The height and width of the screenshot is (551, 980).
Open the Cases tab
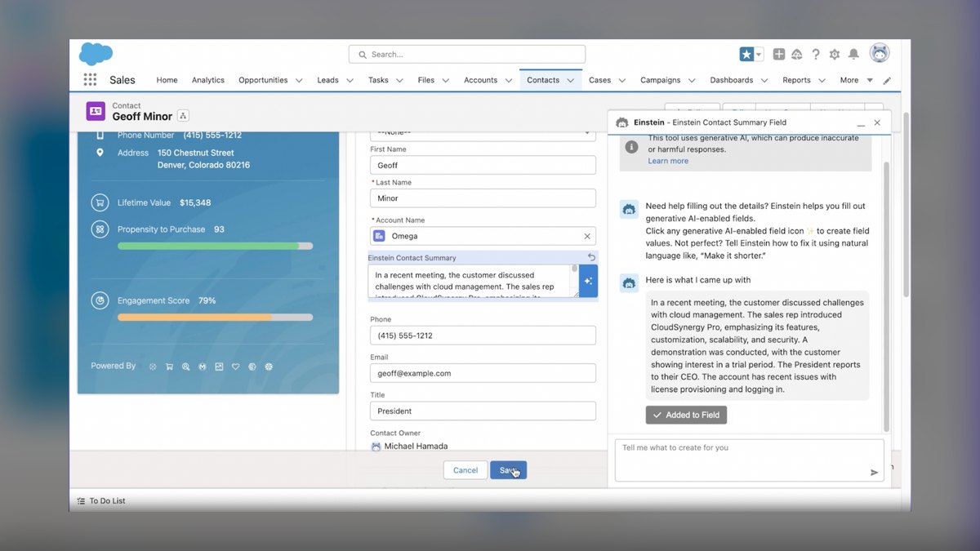tap(599, 80)
